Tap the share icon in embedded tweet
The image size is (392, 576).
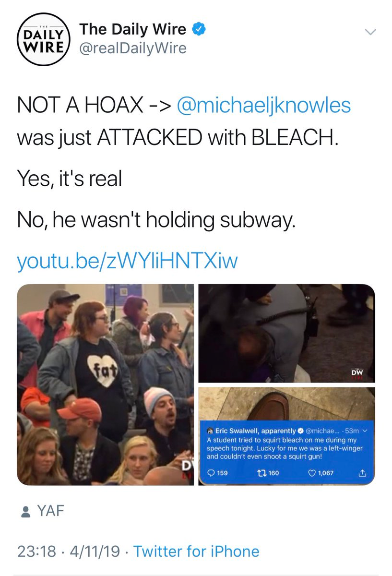click(x=362, y=473)
